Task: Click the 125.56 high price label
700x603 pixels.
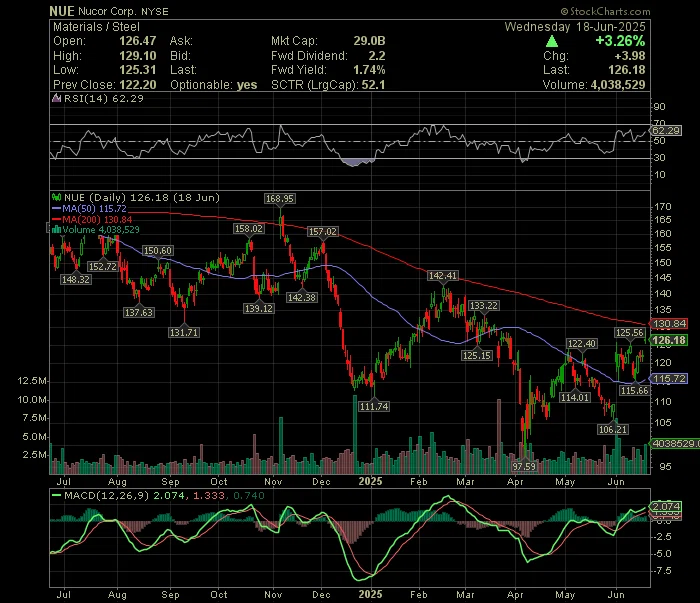Action: coord(629,332)
